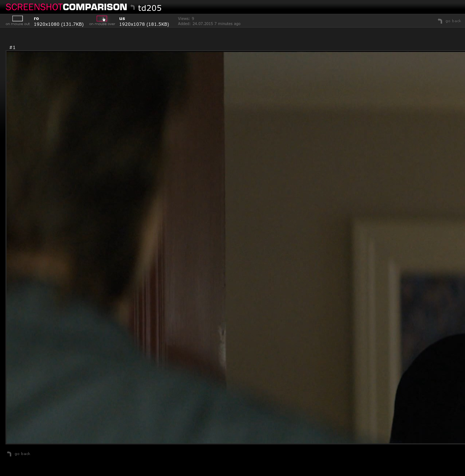Click the curved arrow icon before td205
This screenshot has width=465, height=476.
pos(133,7)
